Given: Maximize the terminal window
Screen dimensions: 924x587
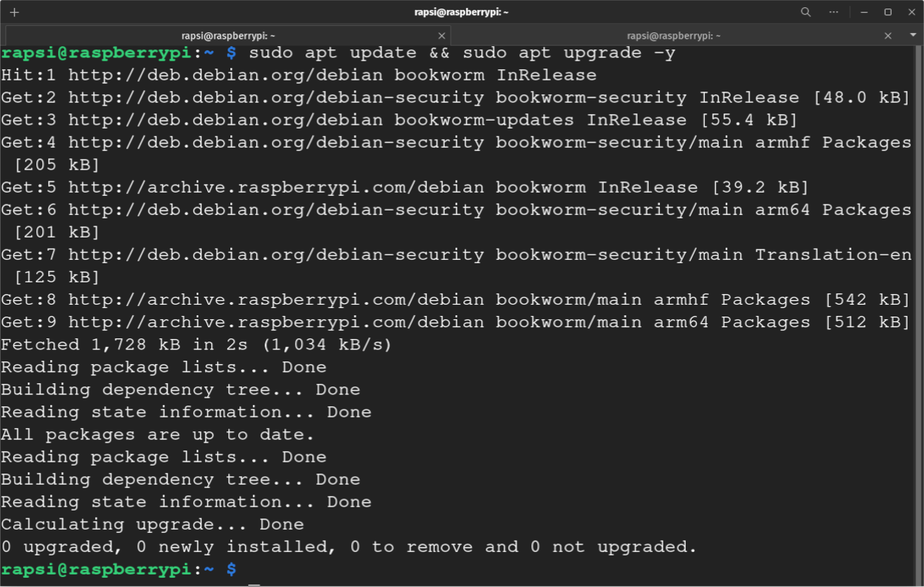Looking at the screenshot, I should point(888,12).
